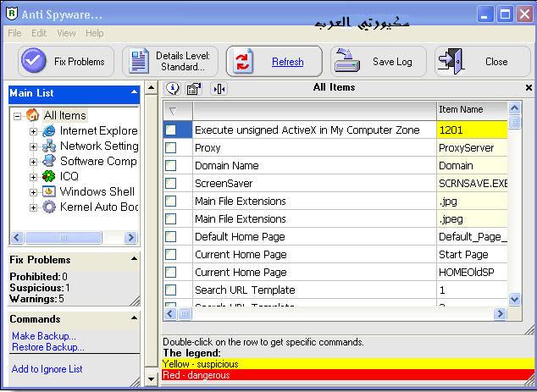The width and height of the screenshot is (537, 392).
Task: Click the left sidebar scroll down arrow
Action: click(151, 379)
